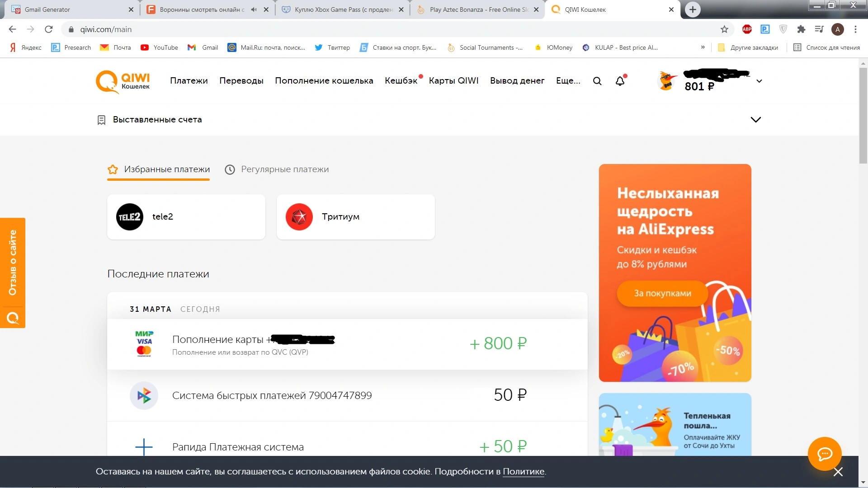This screenshot has width=868, height=488.
Task: Open the Тритиум favorite payment card
Action: pyautogui.click(x=356, y=217)
